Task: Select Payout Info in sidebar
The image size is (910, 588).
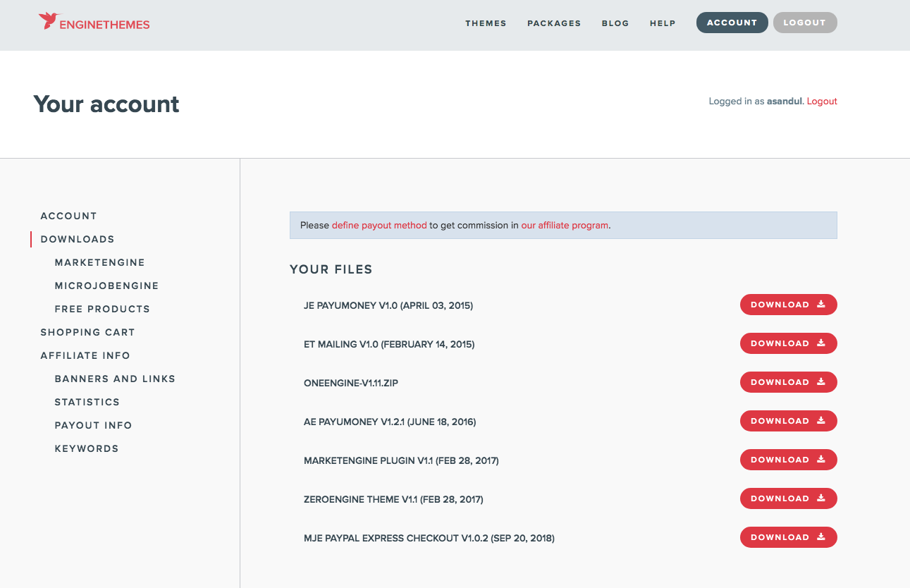Action: (x=93, y=425)
